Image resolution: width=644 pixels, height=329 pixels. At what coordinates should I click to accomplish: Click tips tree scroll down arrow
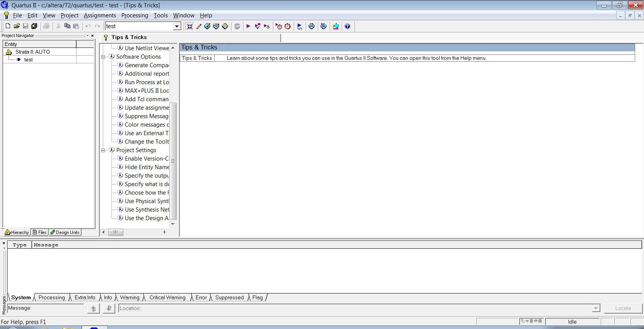173,224
